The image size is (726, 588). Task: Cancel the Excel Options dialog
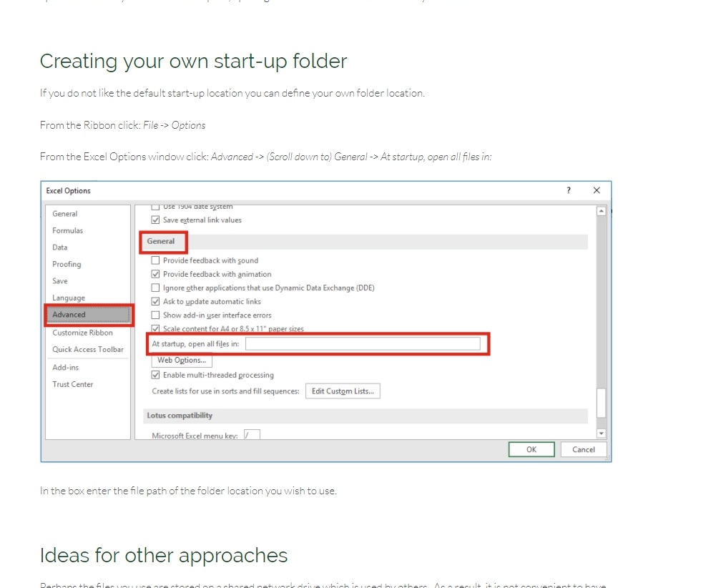tap(584, 449)
